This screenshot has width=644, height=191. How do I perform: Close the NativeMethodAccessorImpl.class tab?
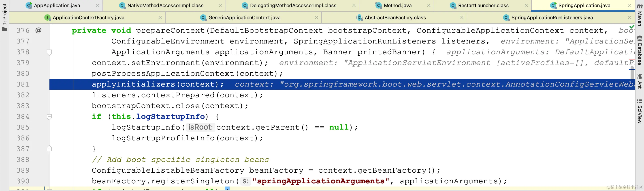(x=220, y=6)
